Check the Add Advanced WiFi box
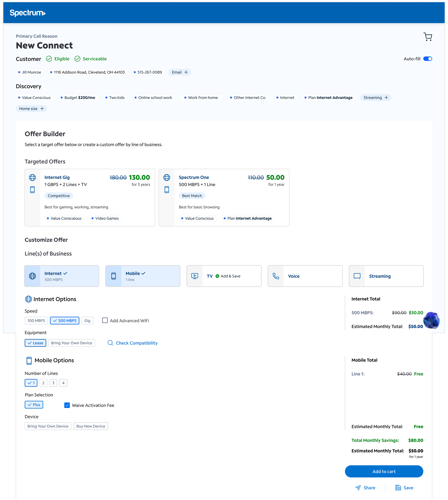The image size is (448, 500). pyautogui.click(x=105, y=320)
